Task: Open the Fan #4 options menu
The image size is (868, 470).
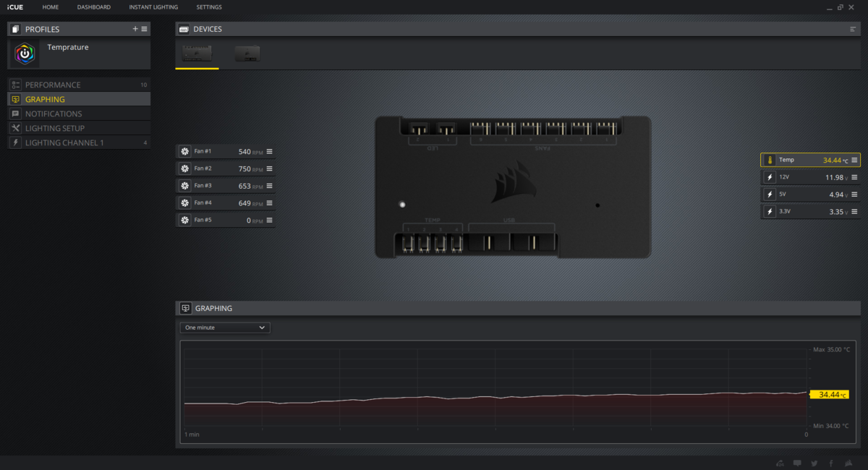Action: coord(269,203)
